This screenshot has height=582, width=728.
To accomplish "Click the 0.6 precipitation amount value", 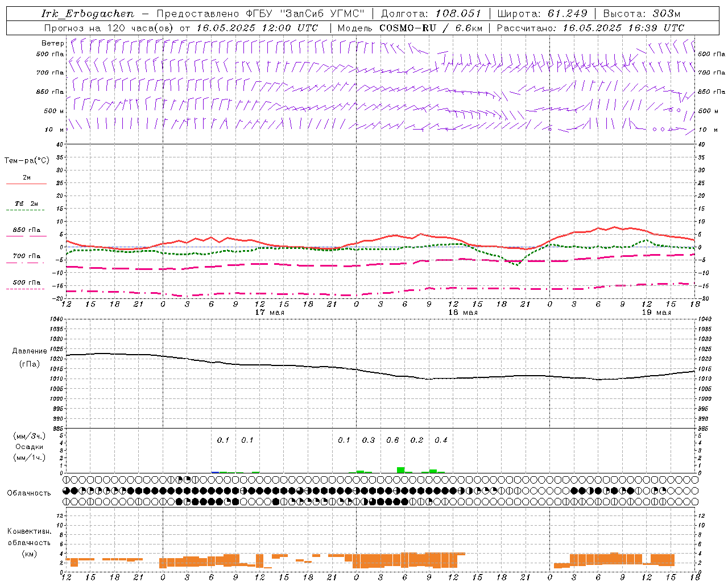I will tap(392, 440).
